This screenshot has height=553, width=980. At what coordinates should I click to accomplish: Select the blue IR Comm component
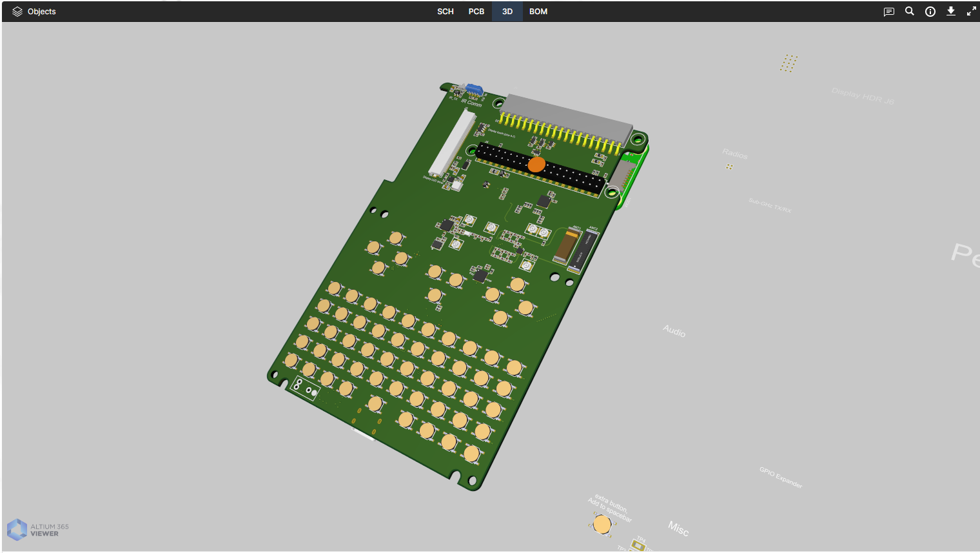tap(475, 89)
